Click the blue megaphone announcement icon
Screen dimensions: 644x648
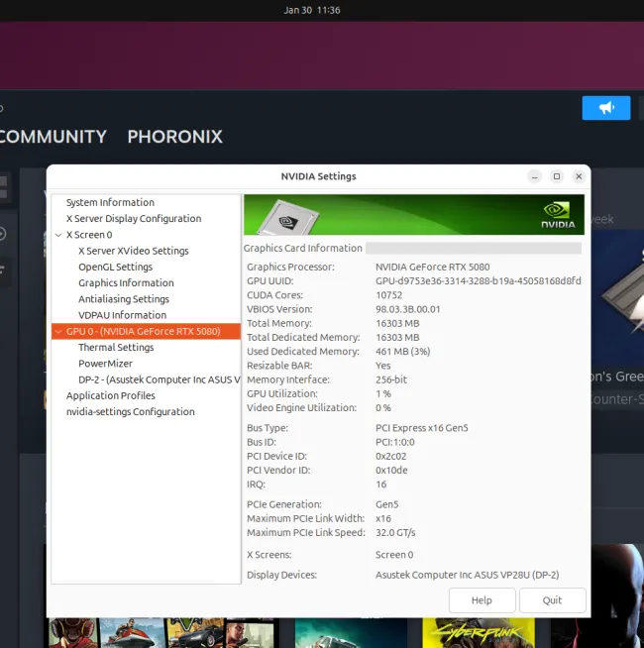tap(606, 108)
